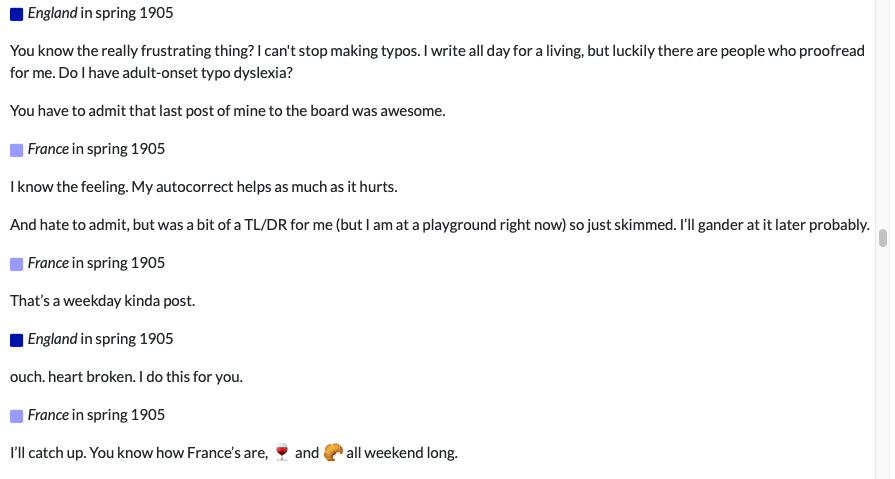
Task: Click "ouch. heart broken" message
Action: pyautogui.click(x=127, y=377)
